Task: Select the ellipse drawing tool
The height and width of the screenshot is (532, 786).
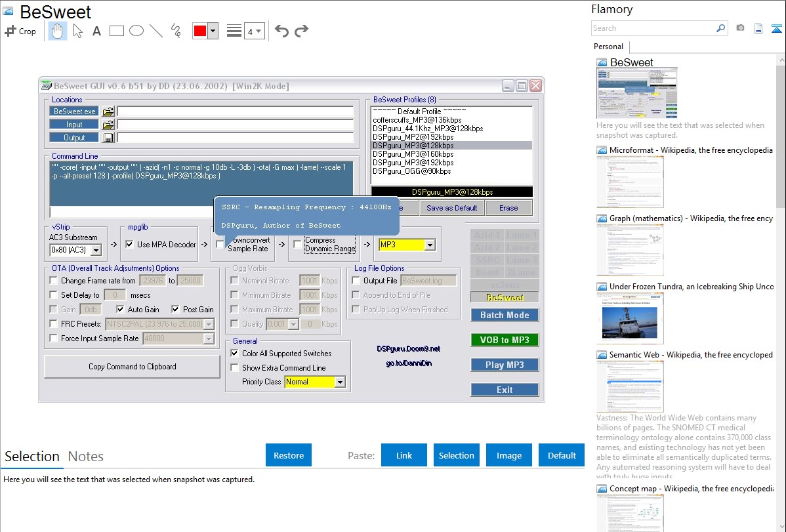Action: [x=136, y=31]
